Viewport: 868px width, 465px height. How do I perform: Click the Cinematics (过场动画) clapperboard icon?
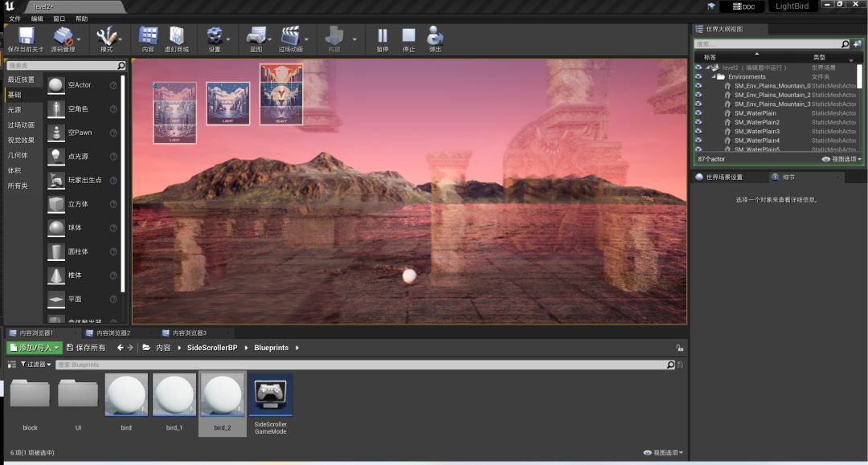[289, 35]
